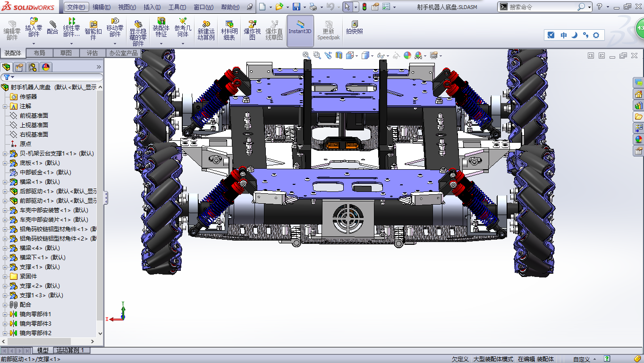Toggle the 中 language mode indicator
The image size is (644, 363).
click(564, 35)
